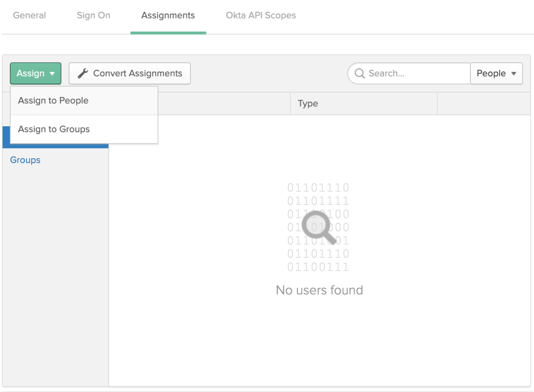The width and height of the screenshot is (534, 392).
Task: Expand the People filter dropdown
Action: point(496,73)
